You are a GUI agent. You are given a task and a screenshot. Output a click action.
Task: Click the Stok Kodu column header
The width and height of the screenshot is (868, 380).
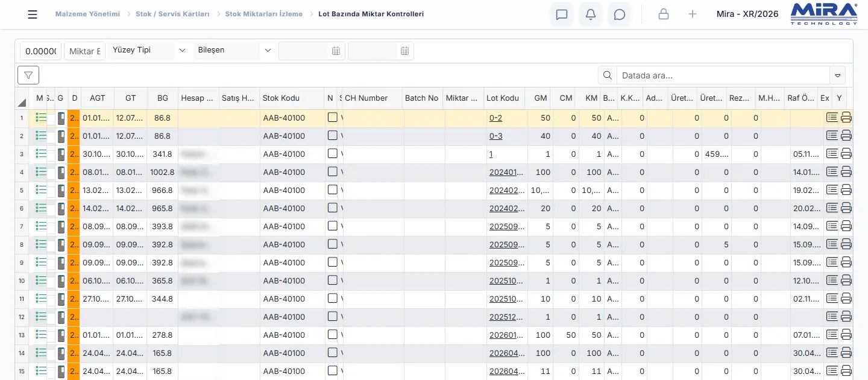292,98
